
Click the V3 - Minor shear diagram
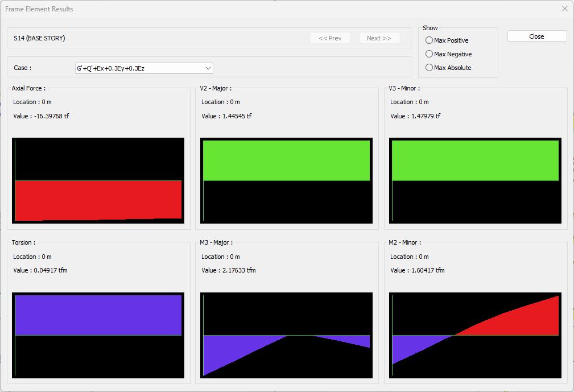click(x=475, y=160)
